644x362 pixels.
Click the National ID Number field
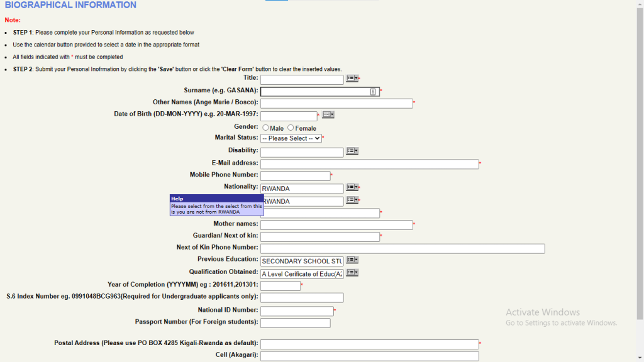coord(297,310)
